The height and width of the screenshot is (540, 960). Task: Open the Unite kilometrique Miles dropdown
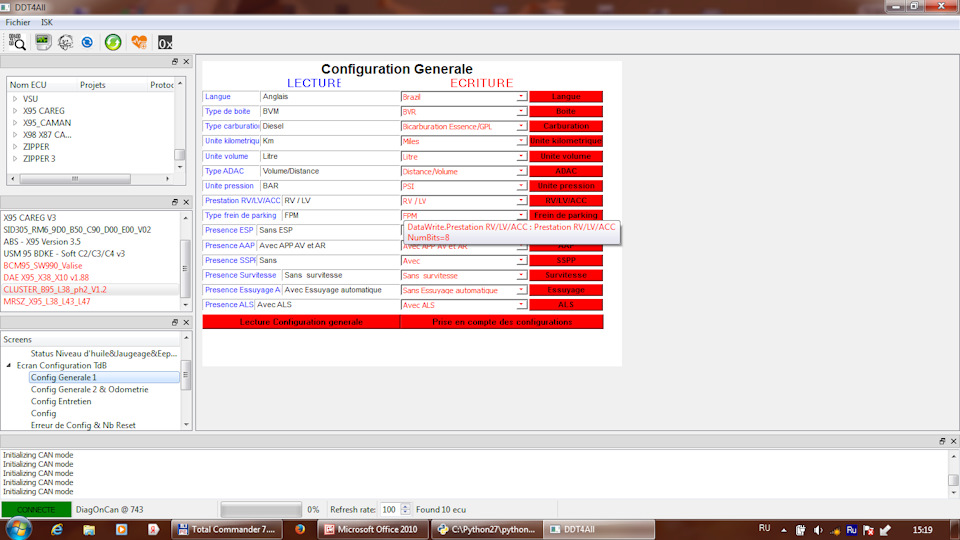tap(521, 142)
